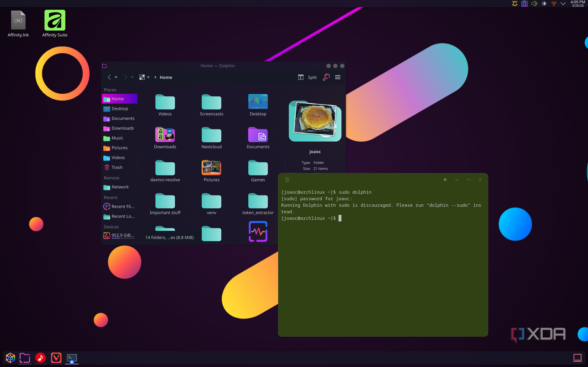
Task: Select the token_extractor folder
Action: (x=258, y=204)
